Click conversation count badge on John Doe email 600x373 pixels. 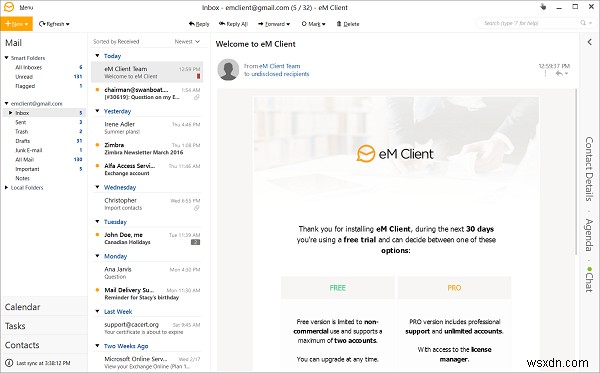point(196,242)
